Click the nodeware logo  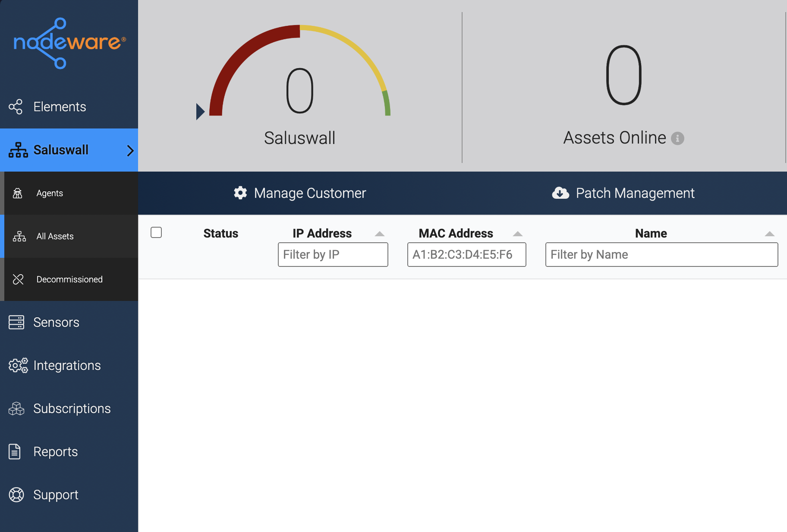[x=69, y=43]
